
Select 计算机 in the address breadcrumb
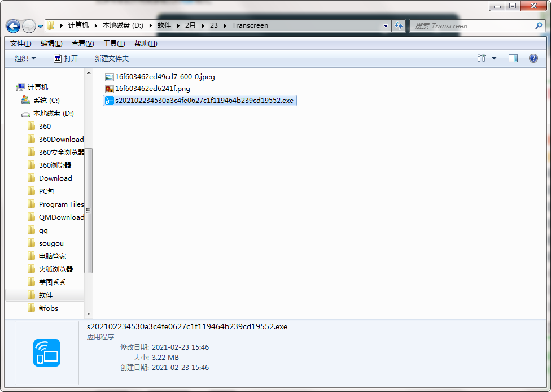(78, 25)
